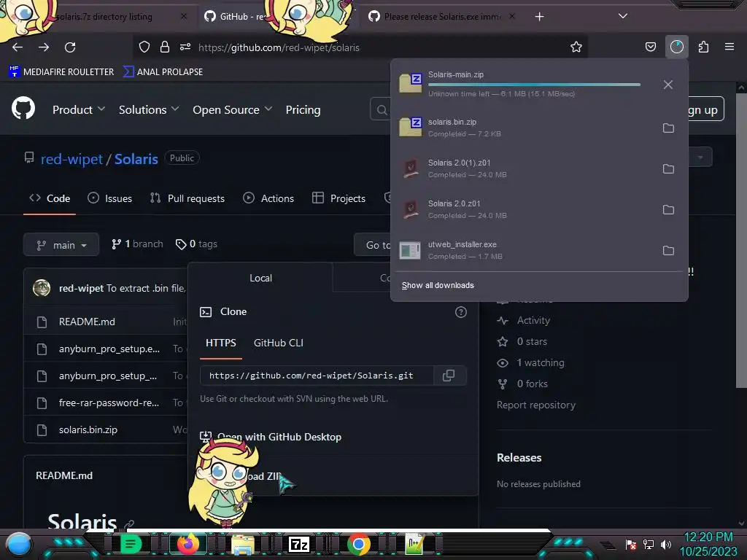Show Solaris 2.0(1).z01 in its folder

pyautogui.click(x=668, y=169)
